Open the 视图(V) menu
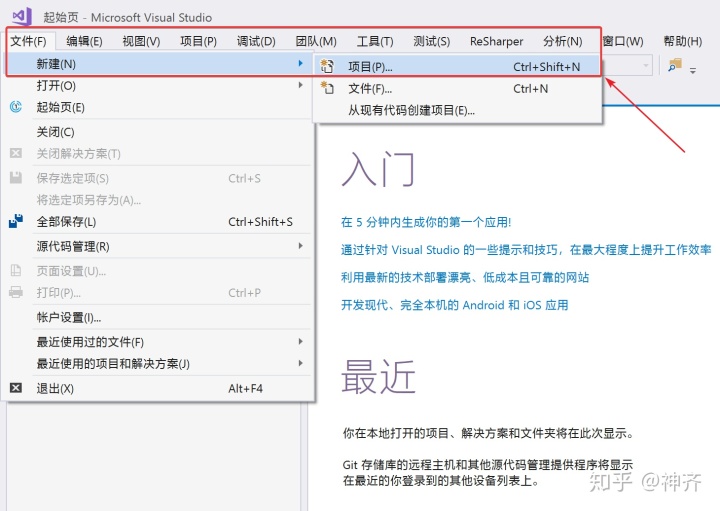 point(141,41)
